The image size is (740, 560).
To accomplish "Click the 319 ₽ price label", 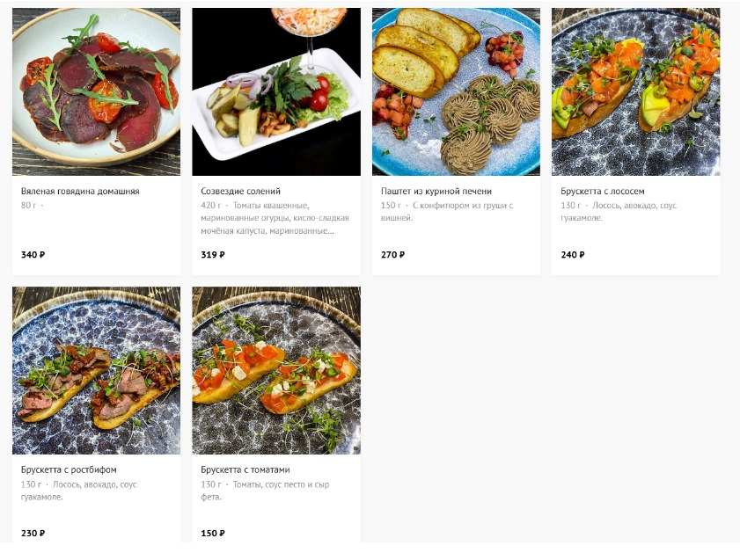I will pyautogui.click(x=213, y=255).
